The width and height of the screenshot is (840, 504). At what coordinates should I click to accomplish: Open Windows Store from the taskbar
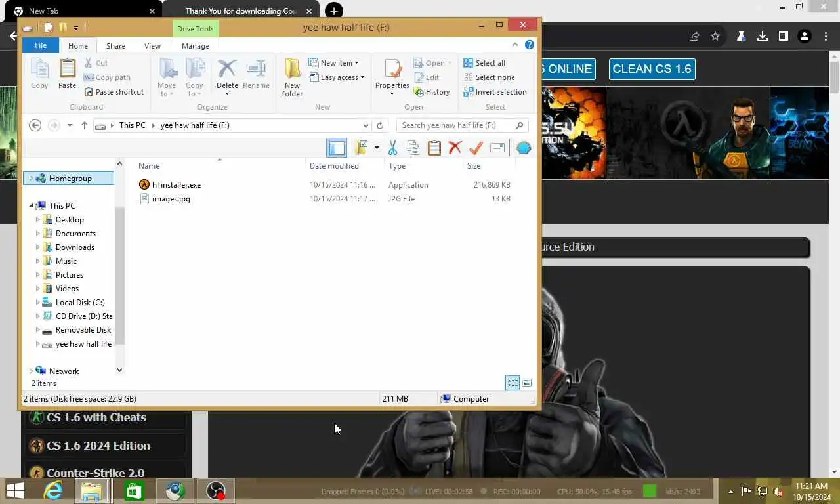(134, 491)
